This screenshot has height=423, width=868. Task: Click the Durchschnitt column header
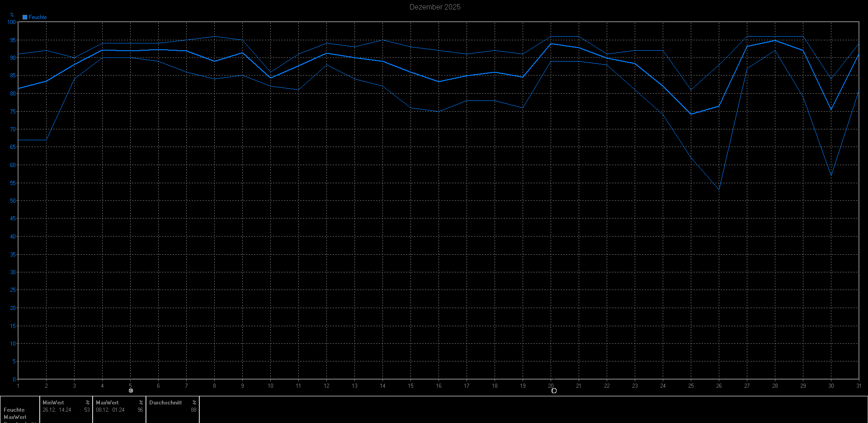165,403
